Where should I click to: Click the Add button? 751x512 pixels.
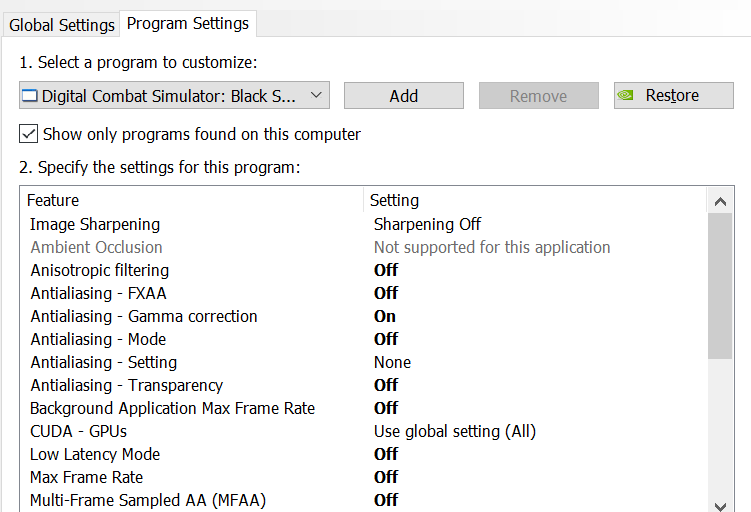(x=404, y=95)
